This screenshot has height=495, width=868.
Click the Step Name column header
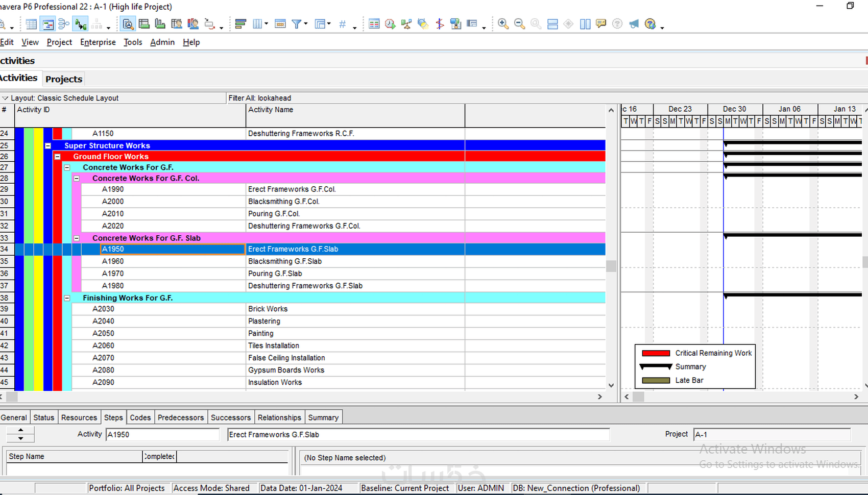[75, 456]
